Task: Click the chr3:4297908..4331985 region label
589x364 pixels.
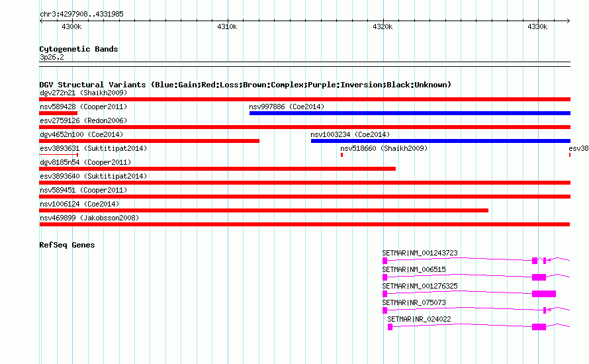Action: [81, 14]
